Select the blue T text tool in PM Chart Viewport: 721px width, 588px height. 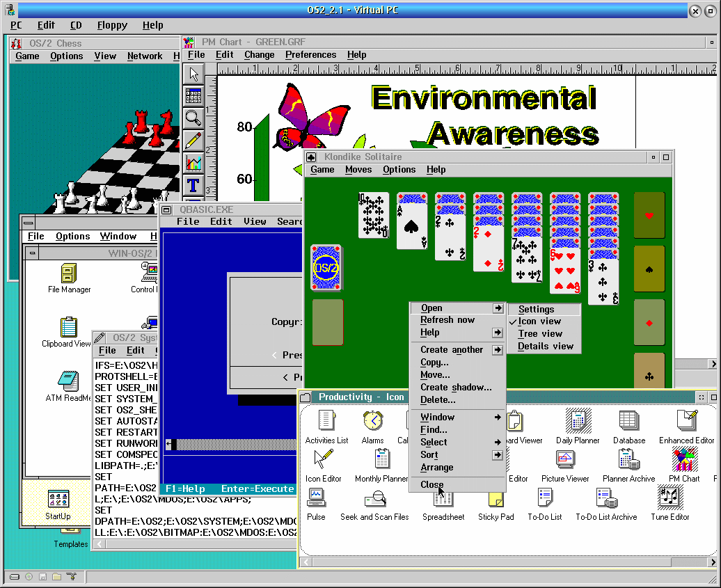pyautogui.click(x=193, y=185)
